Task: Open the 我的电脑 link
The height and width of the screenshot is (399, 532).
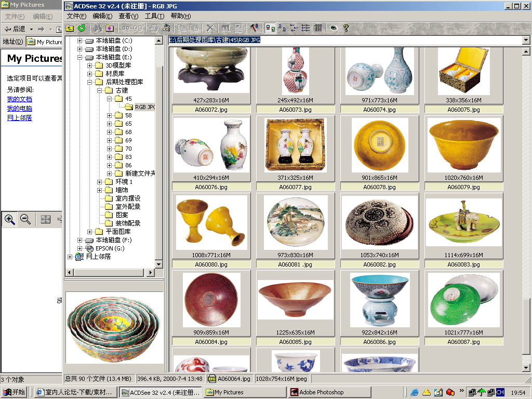Action: point(19,109)
